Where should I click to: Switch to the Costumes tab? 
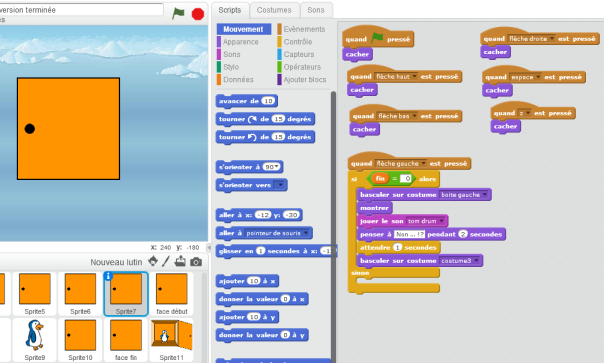click(274, 10)
